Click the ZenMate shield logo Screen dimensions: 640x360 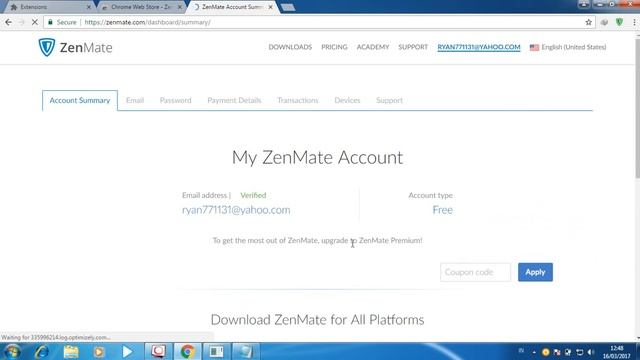47,47
